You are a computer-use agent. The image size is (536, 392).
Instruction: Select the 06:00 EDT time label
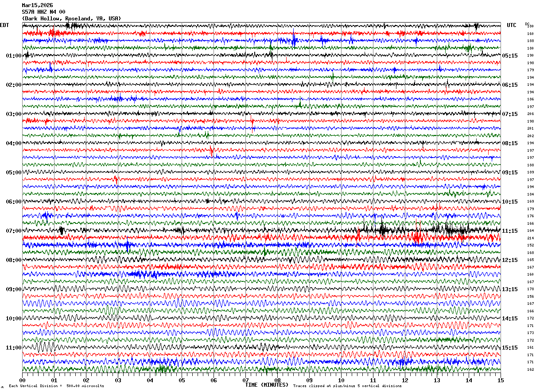pos(14,202)
